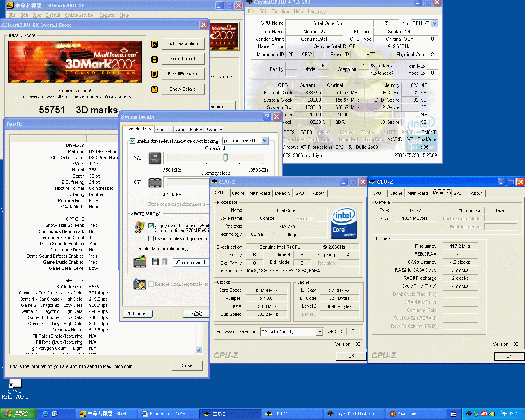
Task: Click the ATI icon in the system tray
Action: click(x=484, y=414)
